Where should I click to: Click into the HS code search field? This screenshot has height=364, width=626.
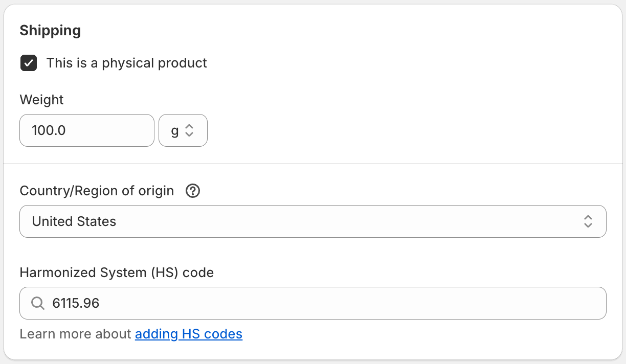click(x=327, y=303)
